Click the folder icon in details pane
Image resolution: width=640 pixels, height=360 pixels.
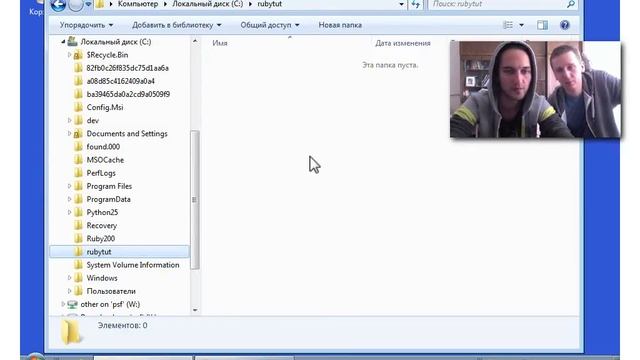71,331
